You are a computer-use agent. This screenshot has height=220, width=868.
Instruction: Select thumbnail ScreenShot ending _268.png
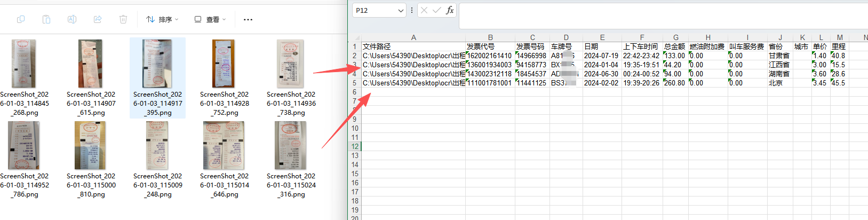(24, 64)
